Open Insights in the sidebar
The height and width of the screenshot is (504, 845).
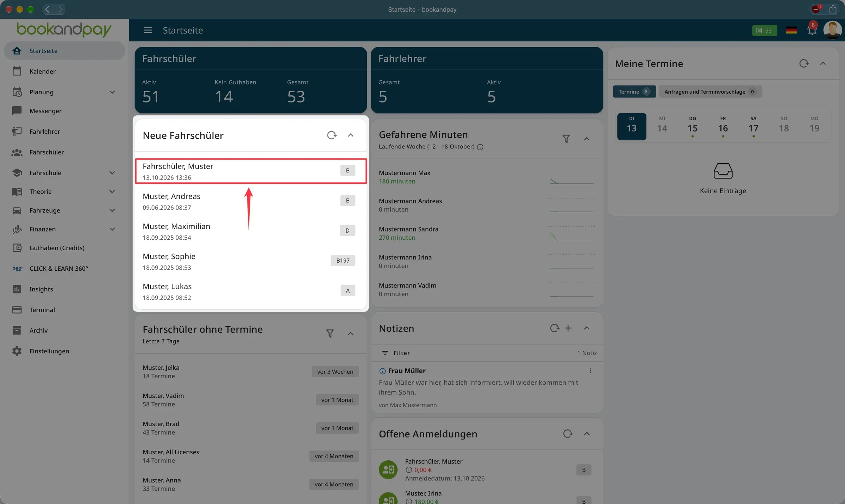(65, 289)
